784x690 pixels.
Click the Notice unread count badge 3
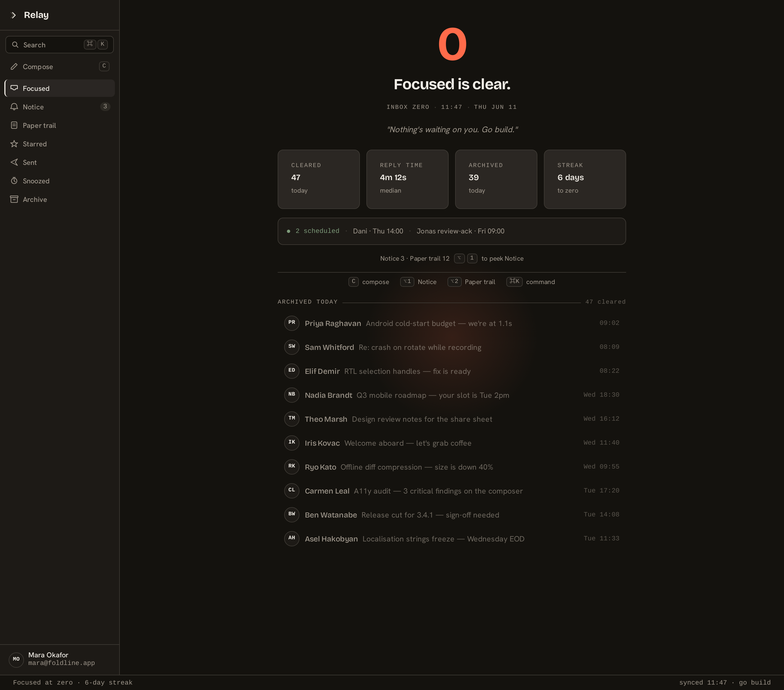tap(105, 107)
